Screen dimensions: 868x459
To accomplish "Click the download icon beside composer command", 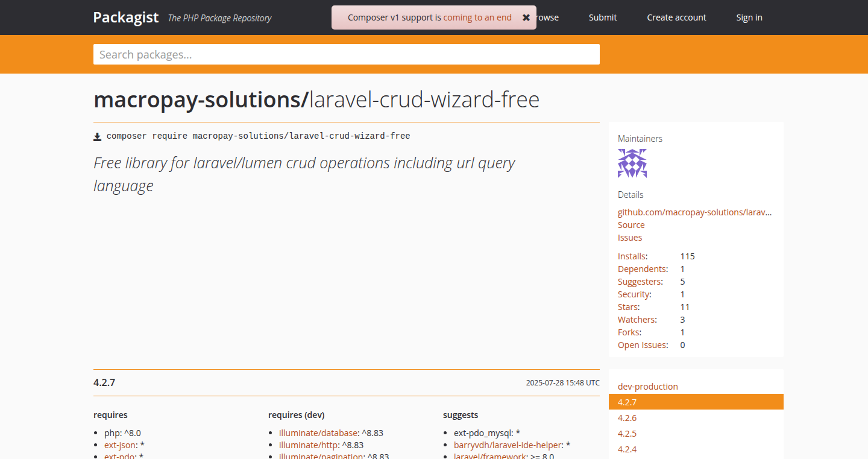I will [98, 136].
